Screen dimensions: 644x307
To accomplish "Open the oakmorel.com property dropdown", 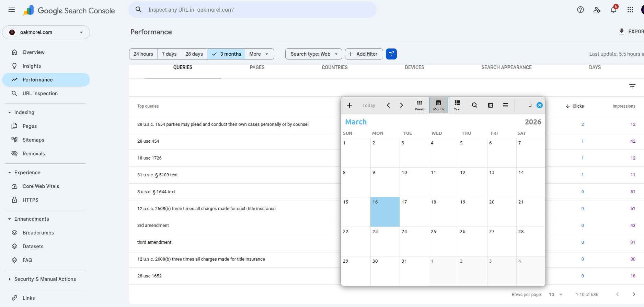I will [46, 32].
